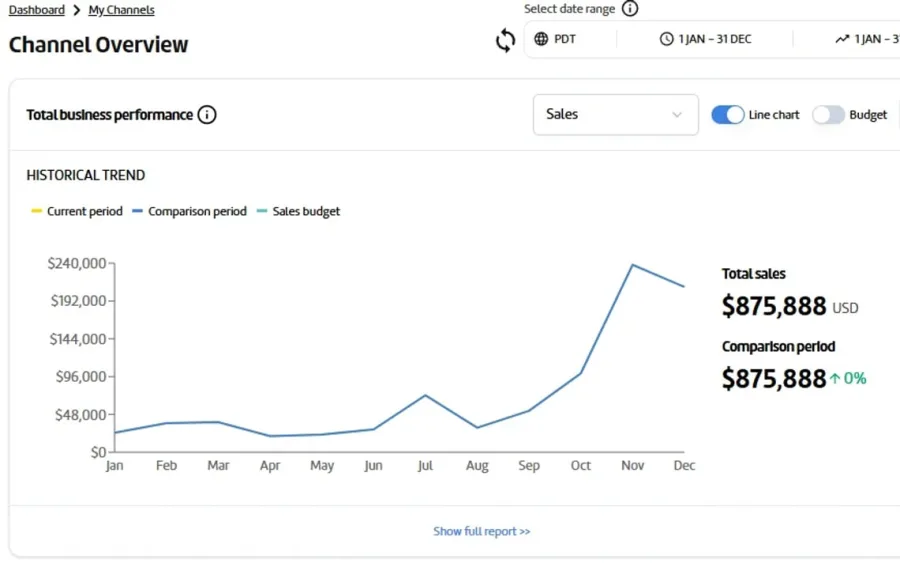
Task: Click the globe timezone icon
Action: (541, 39)
